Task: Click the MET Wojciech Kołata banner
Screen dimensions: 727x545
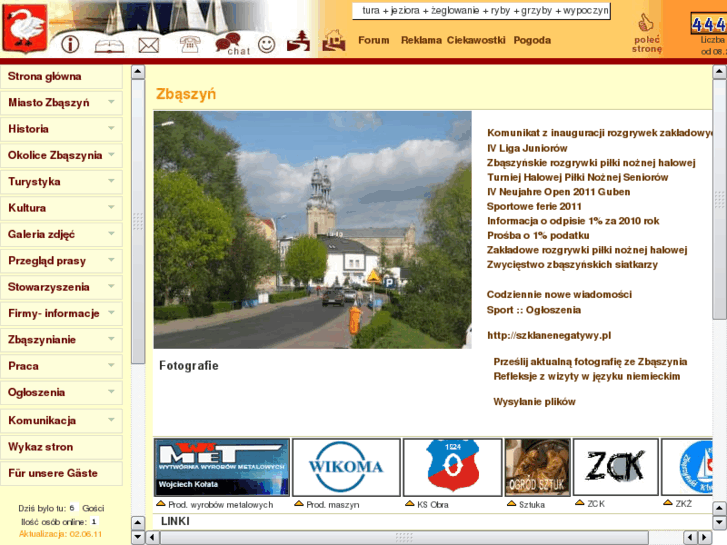Action: 222,467
